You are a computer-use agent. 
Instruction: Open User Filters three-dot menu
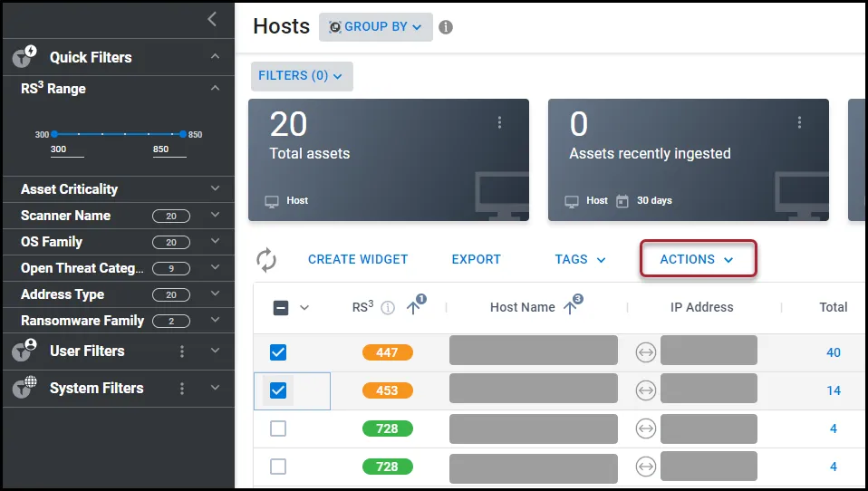pos(182,351)
